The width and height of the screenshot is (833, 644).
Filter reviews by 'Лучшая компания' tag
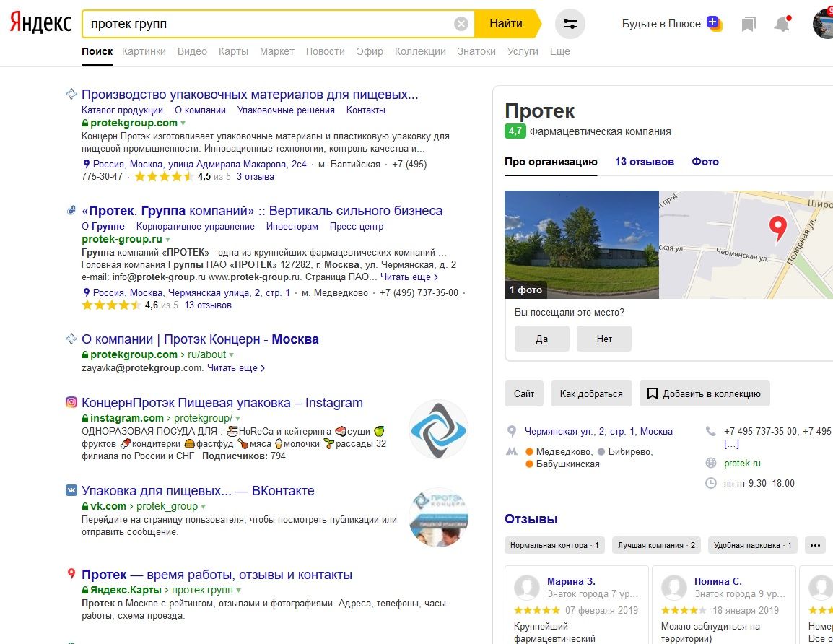[x=657, y=545]
